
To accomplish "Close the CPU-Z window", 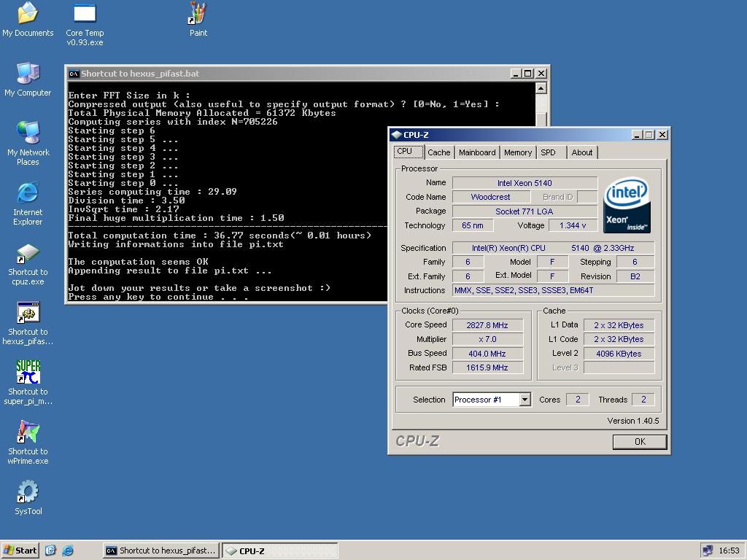I will 662,135.
